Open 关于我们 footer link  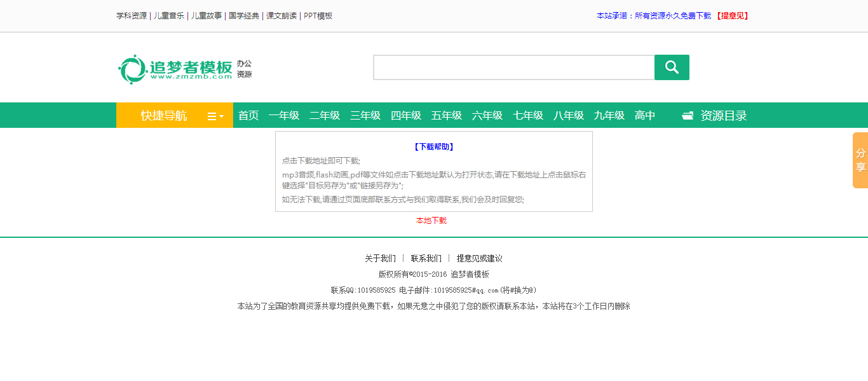point(380,259)
